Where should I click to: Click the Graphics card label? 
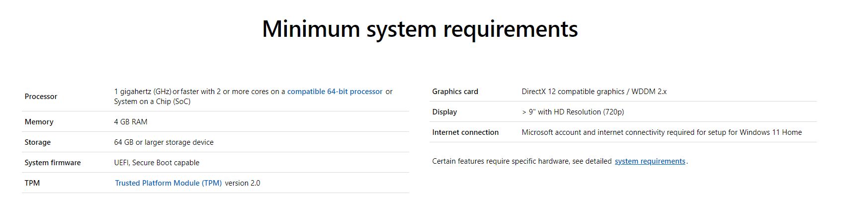455,92
